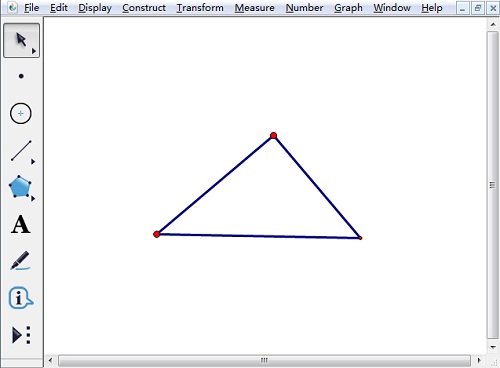The height and width of the screenshot is (368, 500).
Task: Select the Point tool
Action: pos(21,76)
